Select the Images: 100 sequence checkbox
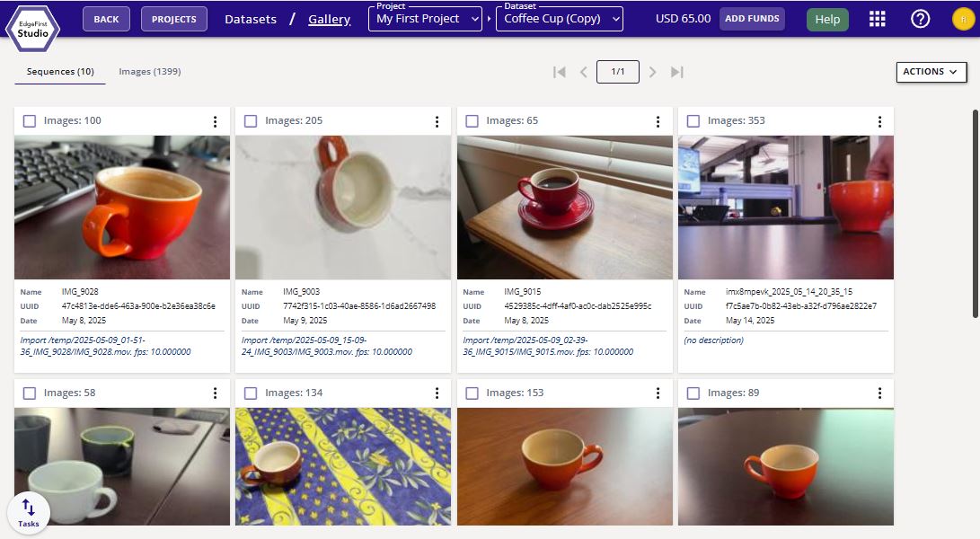 [x=30, y=121]
